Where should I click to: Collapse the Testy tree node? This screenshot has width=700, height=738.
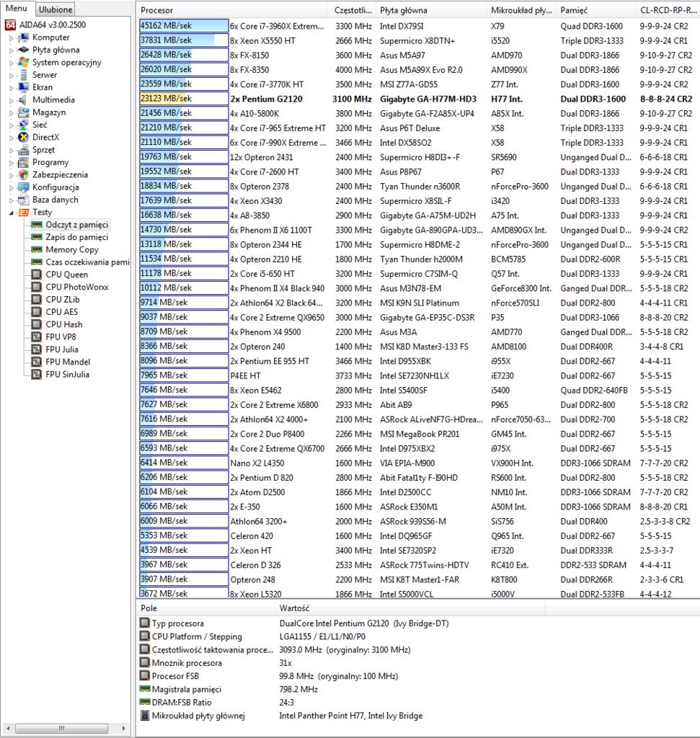click(12, 213)
